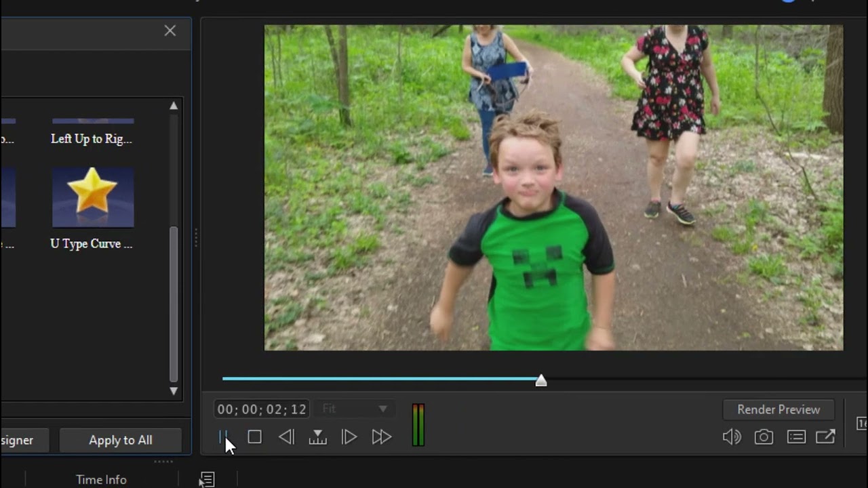The image size is (868, 488).
Task: Undock the preview window
Action: (825, 437)
